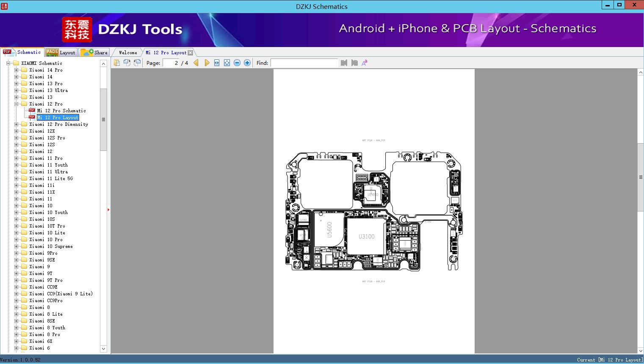
Task: Click the U3100 chip on the layout
Action: pos(367,236)
